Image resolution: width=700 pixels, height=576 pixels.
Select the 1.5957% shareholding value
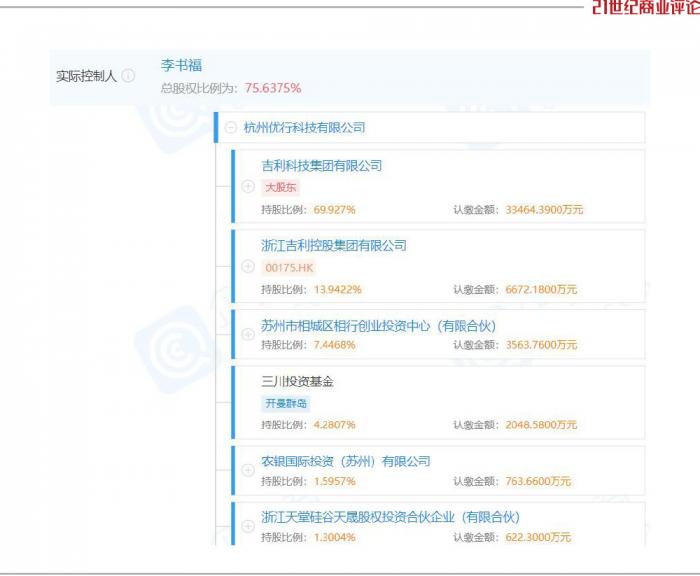point(334,481)
